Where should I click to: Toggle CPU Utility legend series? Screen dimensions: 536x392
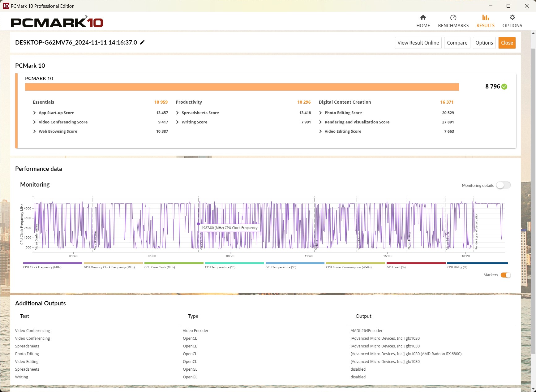[x=478, y=265]
